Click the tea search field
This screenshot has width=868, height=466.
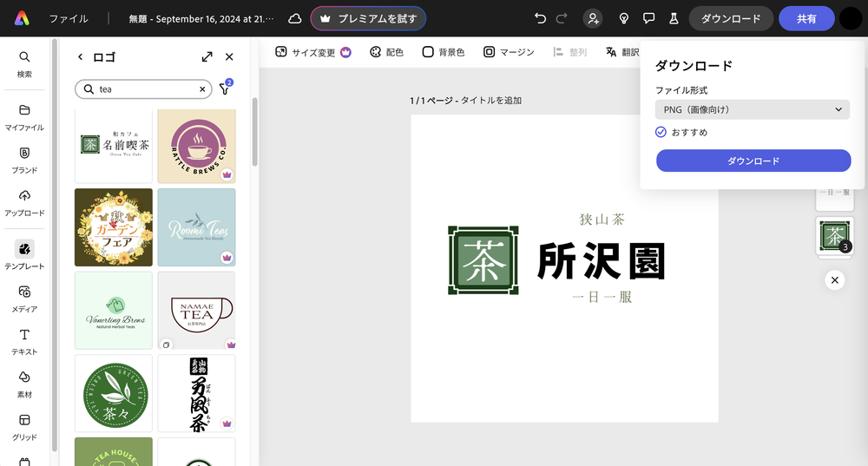(x=143, y=89)
